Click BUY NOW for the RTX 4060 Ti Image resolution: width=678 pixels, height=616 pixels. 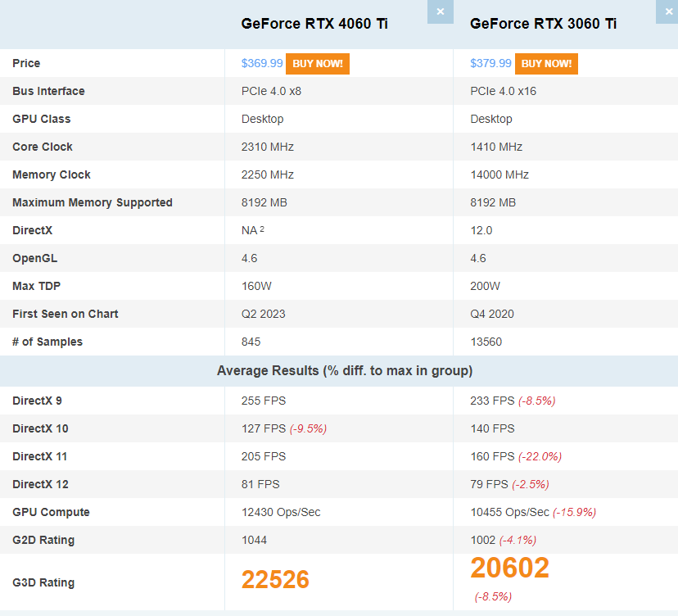318,63
